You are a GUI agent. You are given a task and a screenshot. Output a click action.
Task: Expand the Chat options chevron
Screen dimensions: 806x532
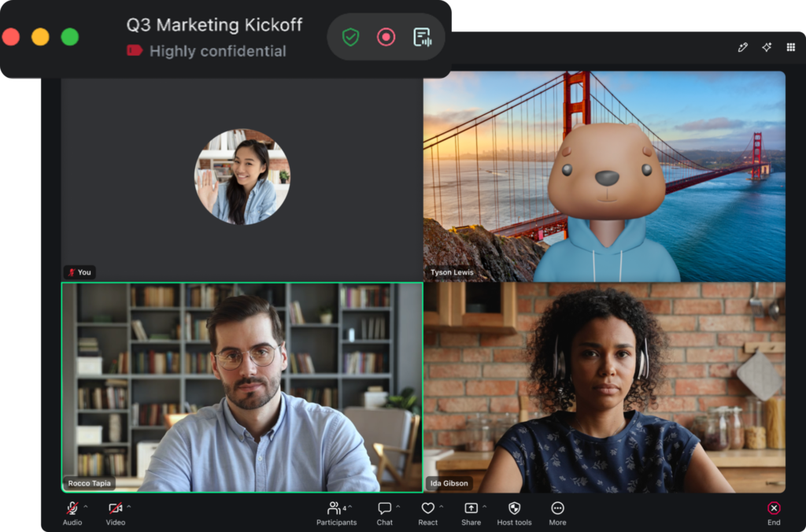[x=397, y=508]
